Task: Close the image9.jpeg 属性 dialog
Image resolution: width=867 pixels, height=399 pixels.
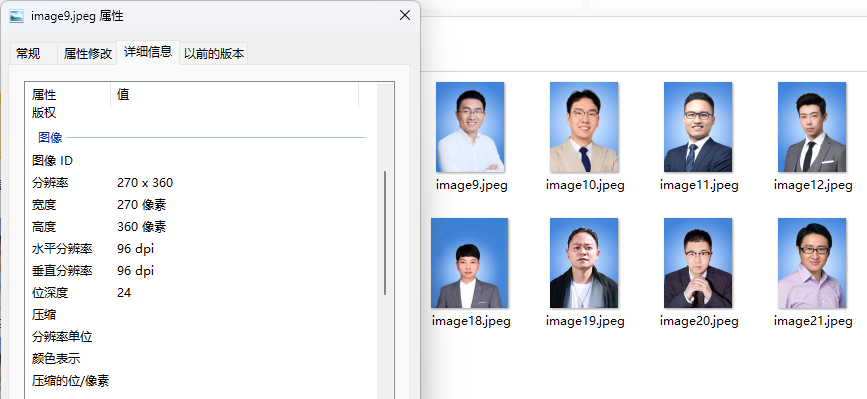Action: 405,15
